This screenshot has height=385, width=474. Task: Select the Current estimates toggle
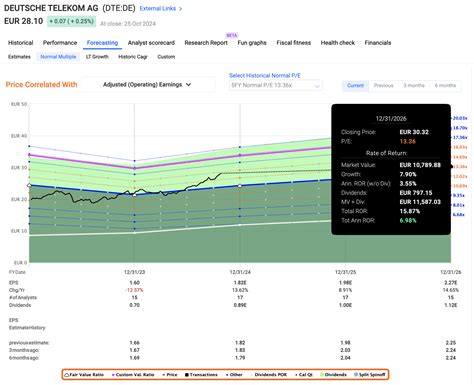(x=355, y=86)
